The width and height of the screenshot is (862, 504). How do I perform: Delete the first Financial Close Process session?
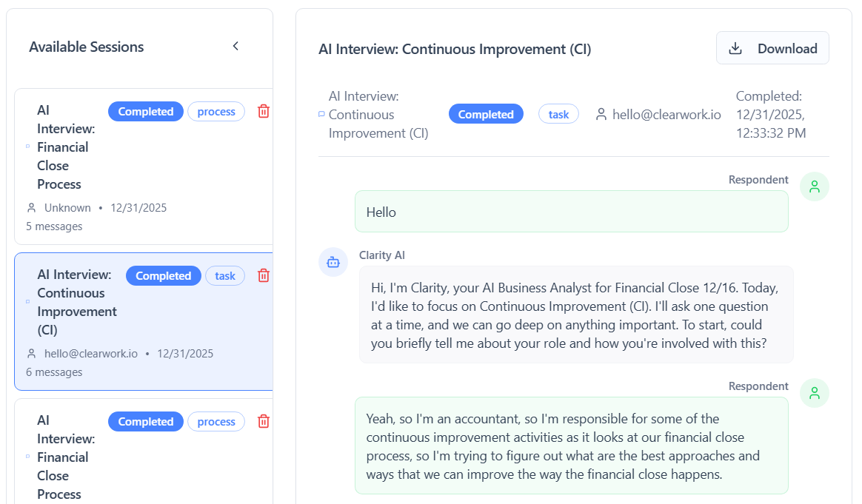click(264, 112)
